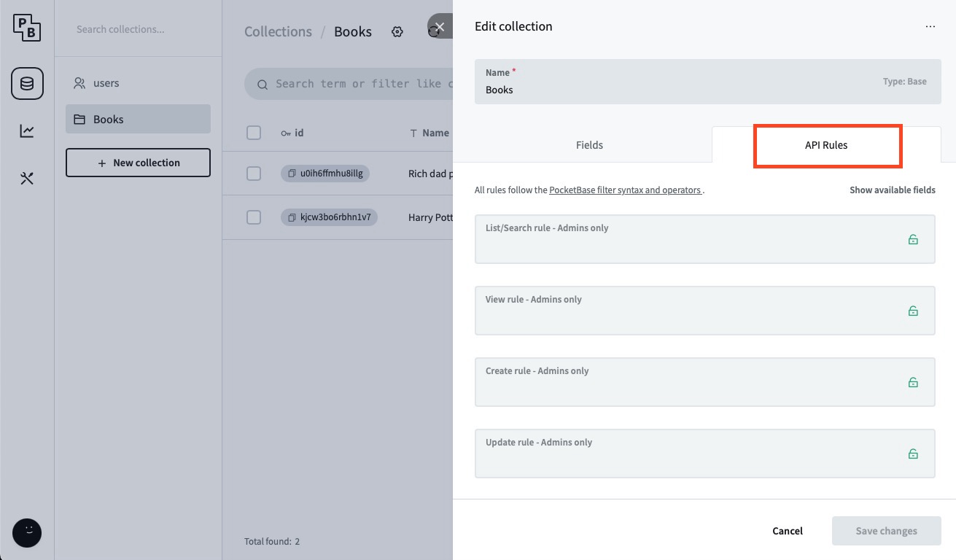Switch to the Fields tab
The height and width of the screenshot is (560, 956).
click(589, 144)
